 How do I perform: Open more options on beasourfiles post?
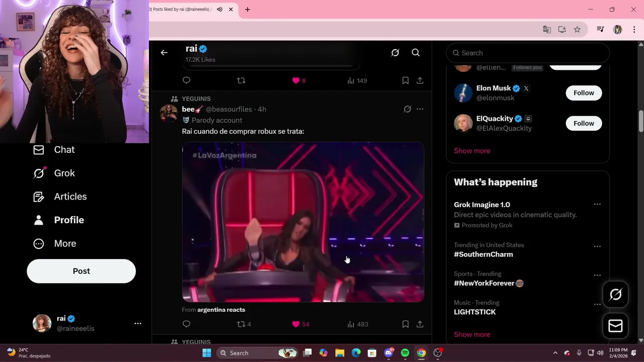420,109
